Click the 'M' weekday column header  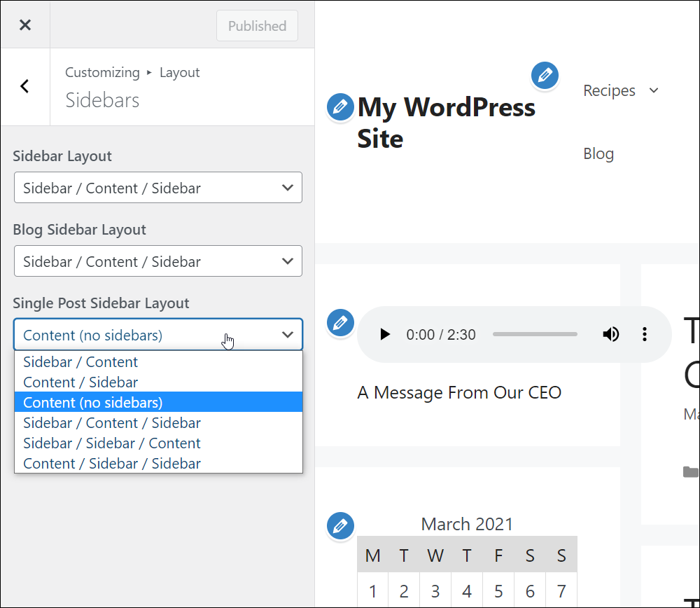(x=373, y=555)
